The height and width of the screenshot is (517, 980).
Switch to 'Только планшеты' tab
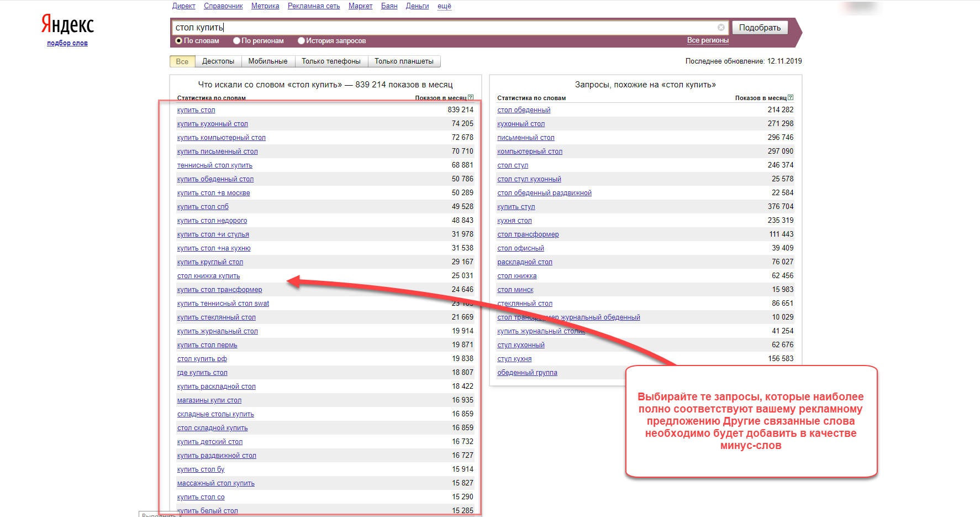tap(404, 61)
